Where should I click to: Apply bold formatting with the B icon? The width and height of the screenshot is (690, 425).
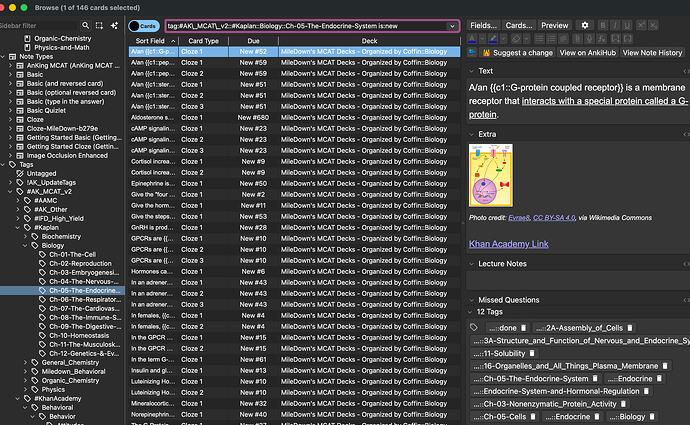click(x=603, y=25)
